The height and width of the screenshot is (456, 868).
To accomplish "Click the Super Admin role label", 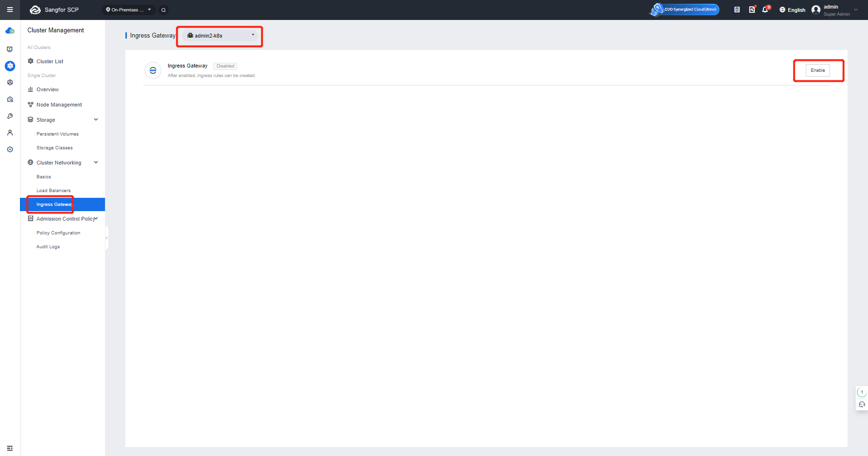I will click(x=837, y=14).
